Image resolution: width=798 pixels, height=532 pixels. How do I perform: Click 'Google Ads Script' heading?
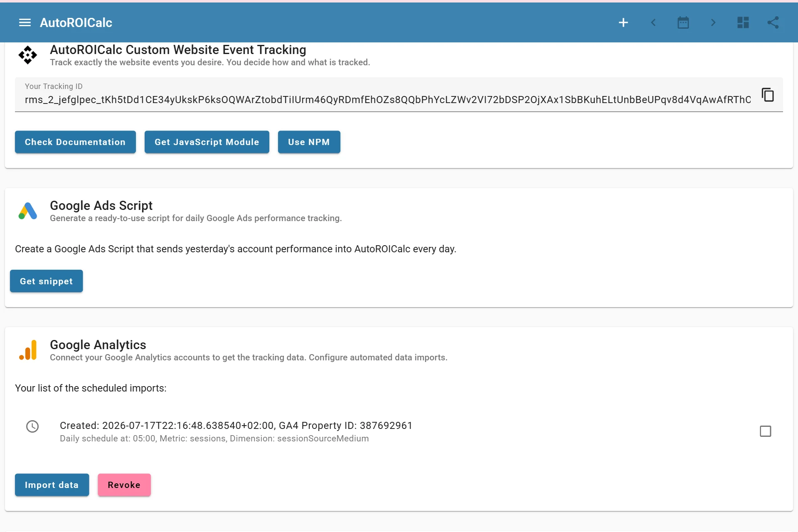click(x=101, y=206)
